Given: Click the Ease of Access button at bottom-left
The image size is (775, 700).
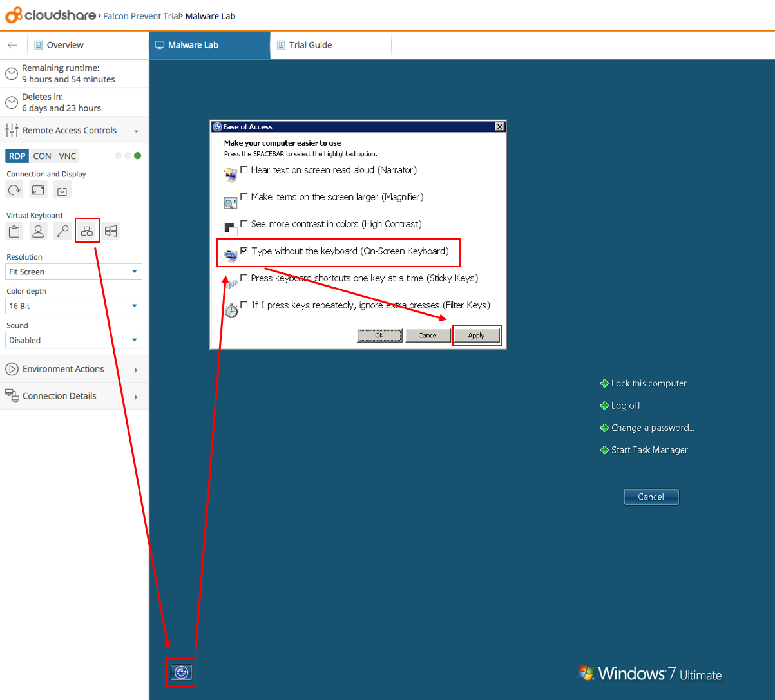Looking at the screenshot, I should [181, 673].
